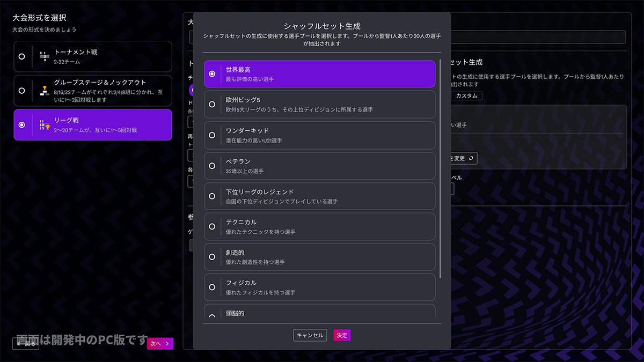The image size is (644, 362).
Task: Click the competition name field behind the dialog
Action: tap(538, 37)
